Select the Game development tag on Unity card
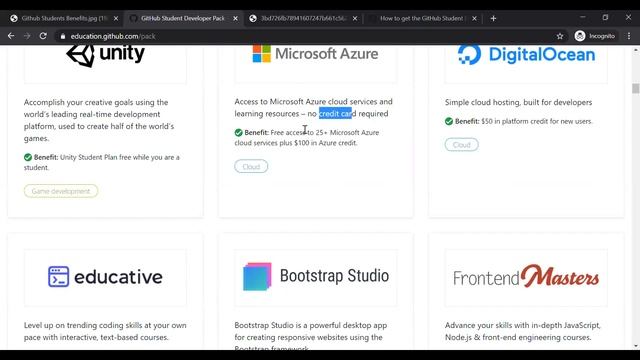The height and width of the screenshot is (360, 640). pyautogui.click(x=61, y=191)
